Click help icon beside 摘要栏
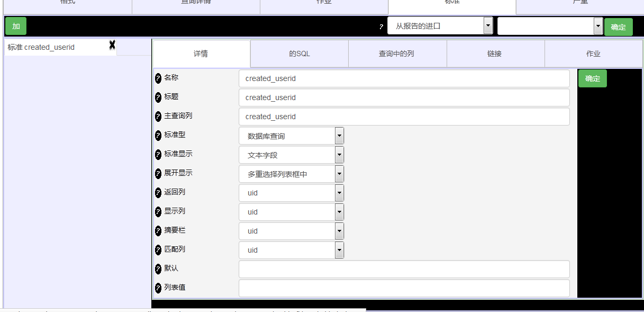 click(158, 231)
